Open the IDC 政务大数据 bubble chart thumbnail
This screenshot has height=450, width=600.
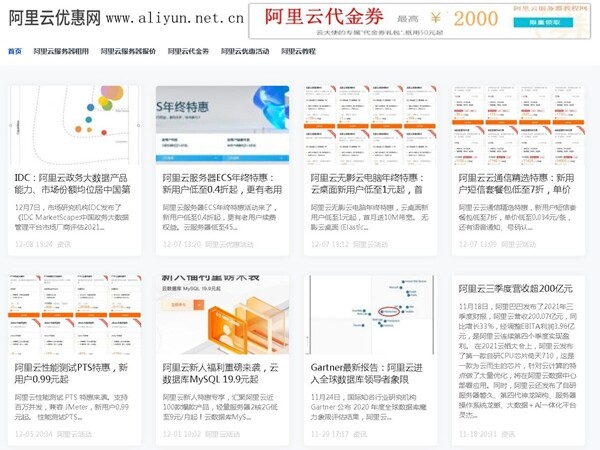[x=75, y=125]
